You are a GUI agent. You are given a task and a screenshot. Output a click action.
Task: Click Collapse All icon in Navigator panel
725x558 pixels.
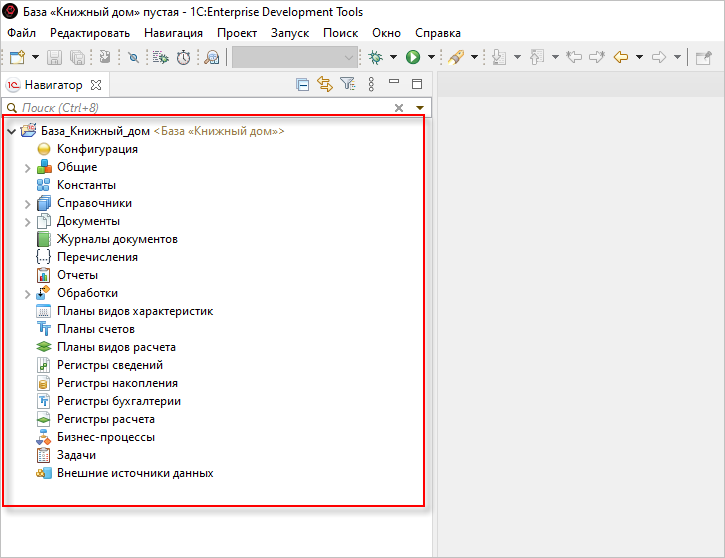(302, 85)
